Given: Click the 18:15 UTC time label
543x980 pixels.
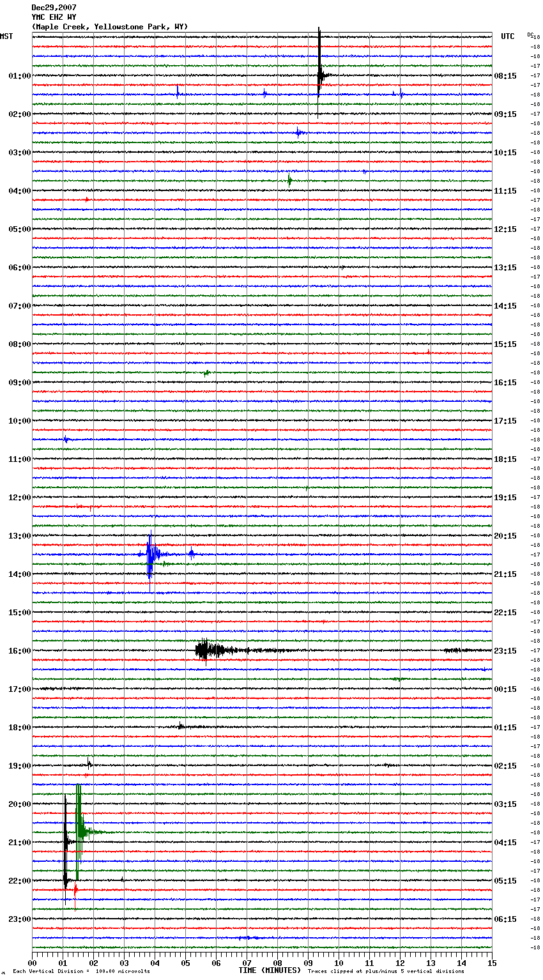Looking at the screenshot, I should point(505,459).
